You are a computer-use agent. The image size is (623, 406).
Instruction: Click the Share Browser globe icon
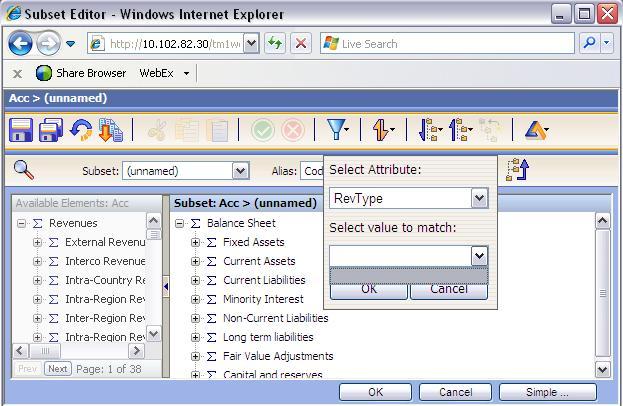(43, 73)
